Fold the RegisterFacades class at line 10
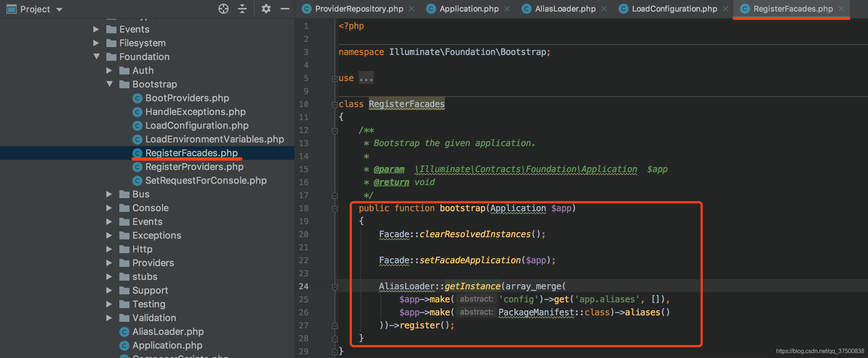The image size is (868, 358). pos(335,105)
